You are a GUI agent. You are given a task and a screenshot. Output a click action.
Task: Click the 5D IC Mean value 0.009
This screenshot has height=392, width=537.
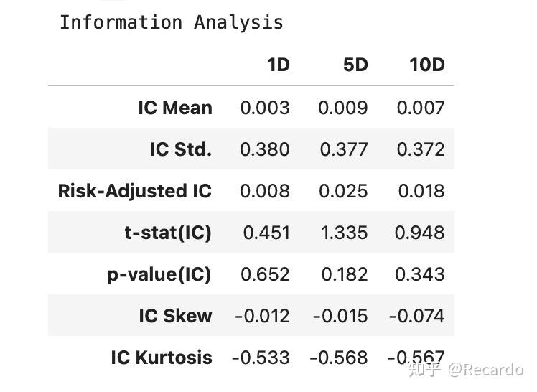343,108
